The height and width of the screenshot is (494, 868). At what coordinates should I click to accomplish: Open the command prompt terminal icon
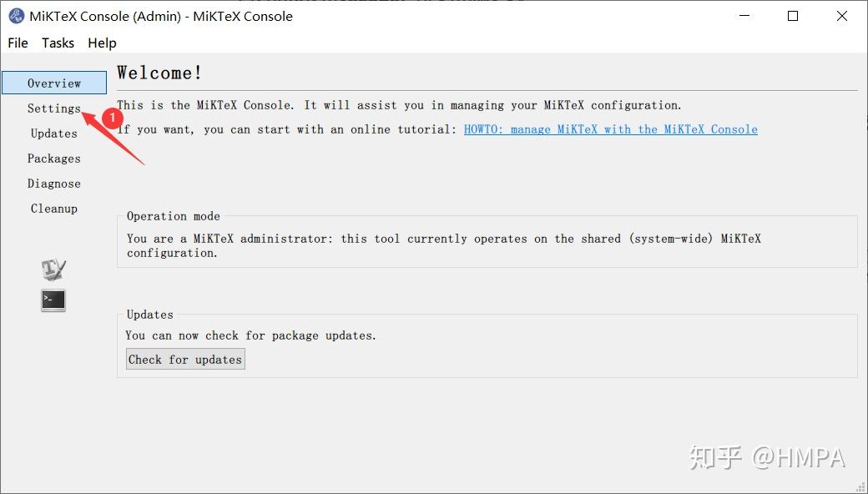[x=53, y=300]
